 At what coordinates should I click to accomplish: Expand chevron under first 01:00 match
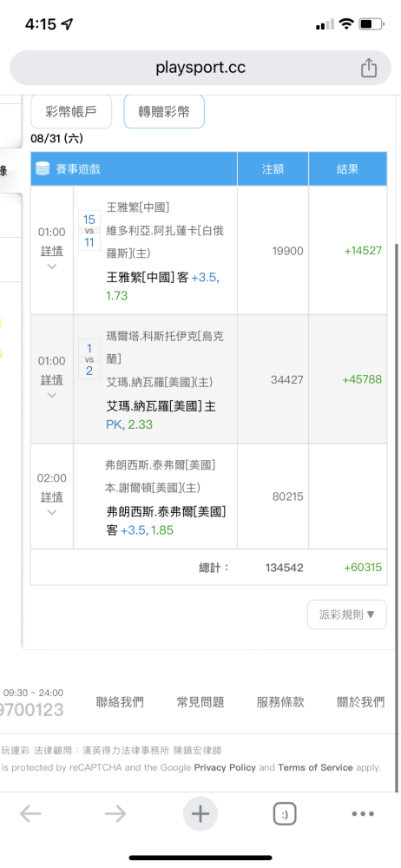tap(51, 266)
